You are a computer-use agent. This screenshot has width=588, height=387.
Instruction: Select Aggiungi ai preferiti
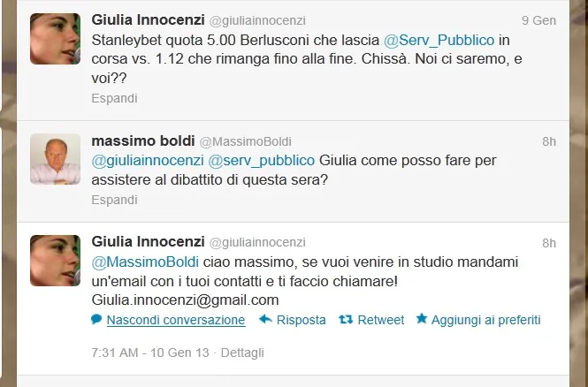pyautogui.click(x=485, y=320)
